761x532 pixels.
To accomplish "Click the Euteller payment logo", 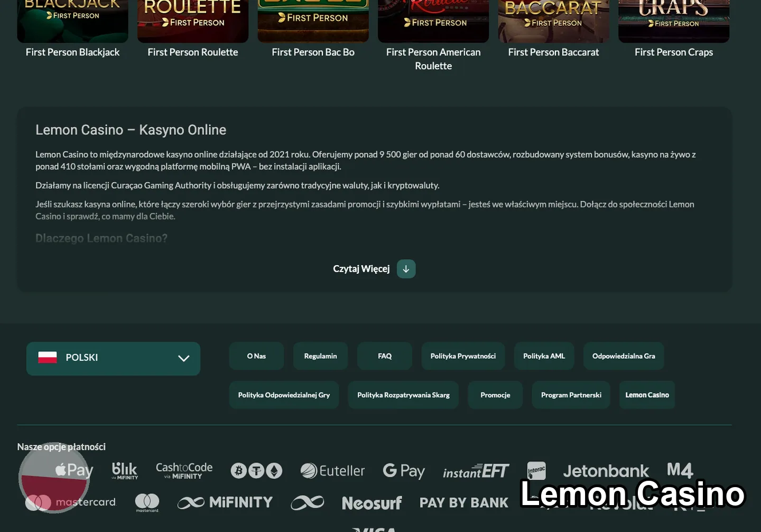I will click(x=332, y=471).
